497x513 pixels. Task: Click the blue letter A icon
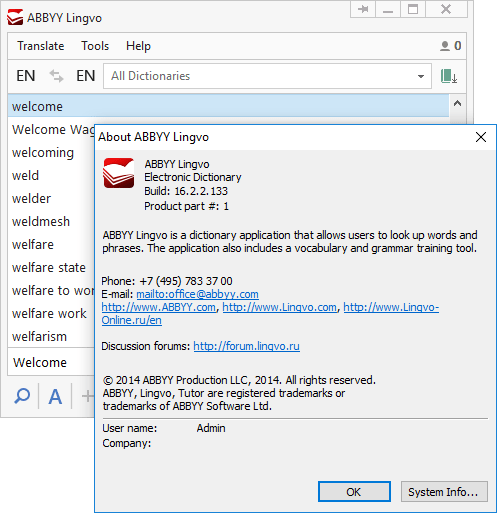point(55,396)
